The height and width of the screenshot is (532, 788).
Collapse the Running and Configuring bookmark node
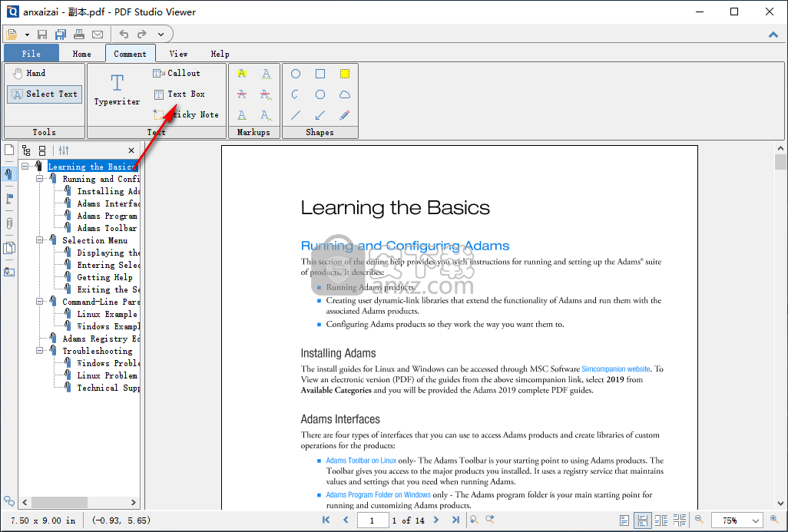39,179
